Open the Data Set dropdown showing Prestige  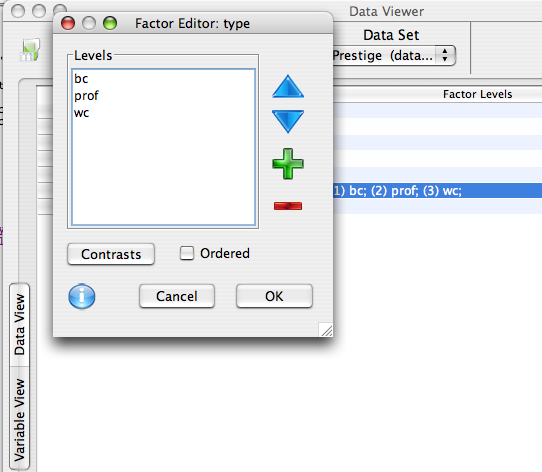[x=394, y=55]
